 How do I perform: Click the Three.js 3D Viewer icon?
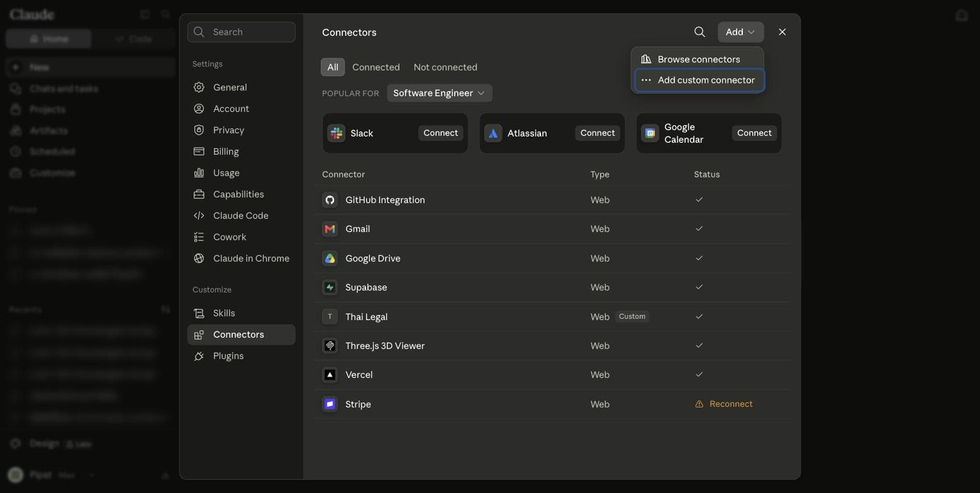pyautogui.click(x=330, y=346)
